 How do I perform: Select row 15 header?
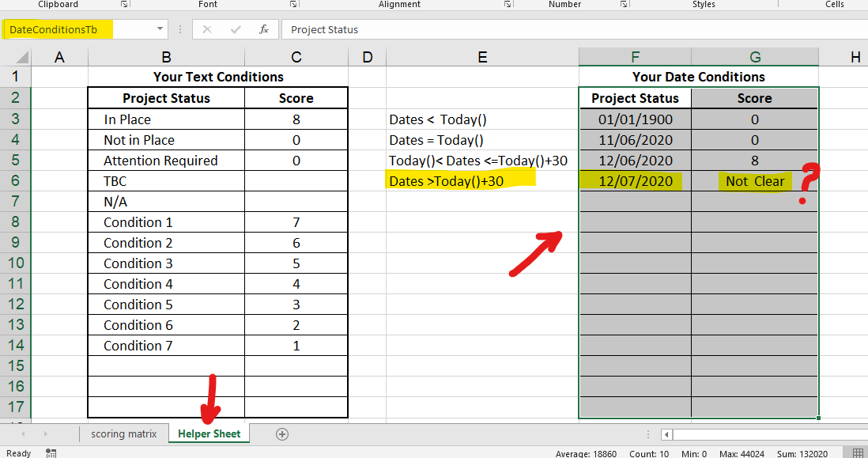pyautogui.click(x=16, y=365)
